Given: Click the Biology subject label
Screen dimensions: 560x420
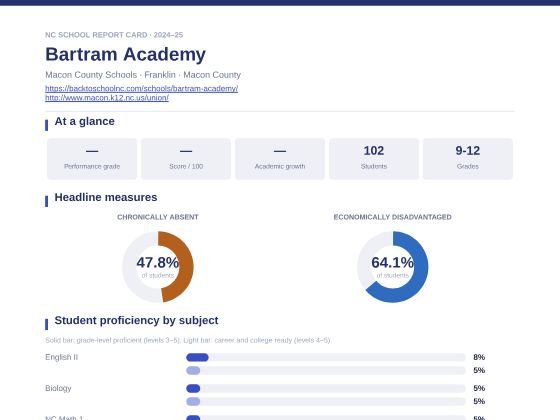Looking at the screenshot, I should (58, 388).
